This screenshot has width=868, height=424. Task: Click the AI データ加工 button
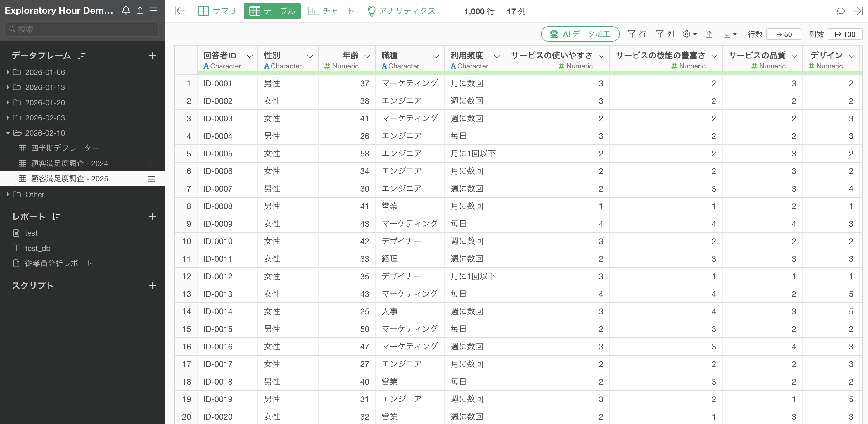coord(580,34)
